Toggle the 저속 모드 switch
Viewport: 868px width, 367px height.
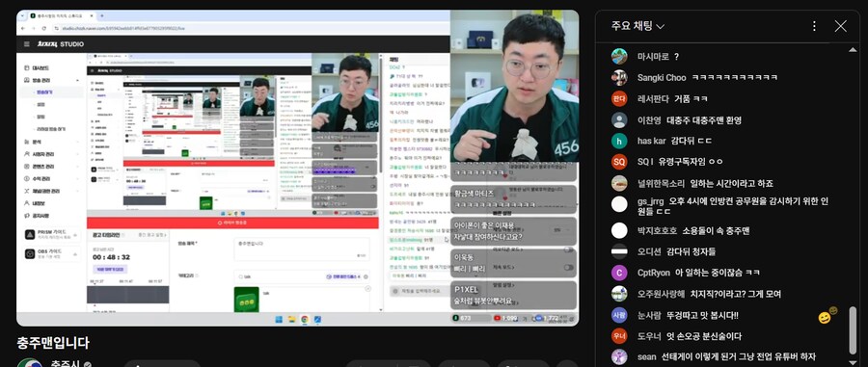[568, 268]
